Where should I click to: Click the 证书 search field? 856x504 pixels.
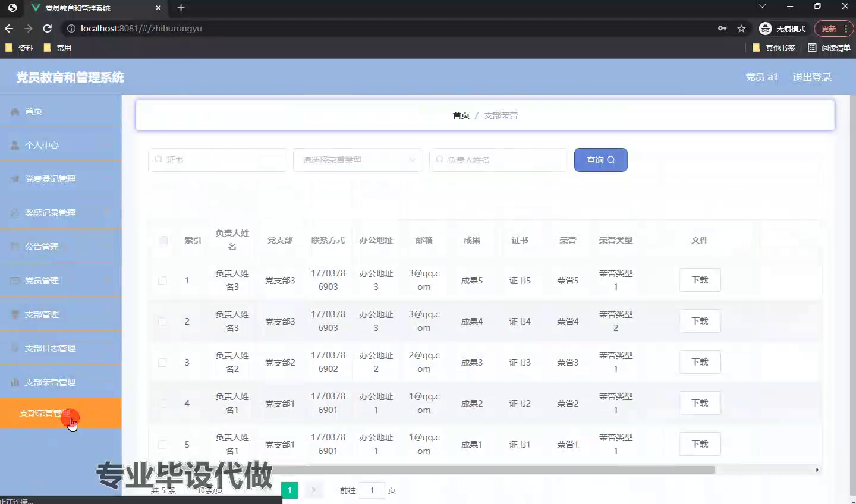[218, 160]
